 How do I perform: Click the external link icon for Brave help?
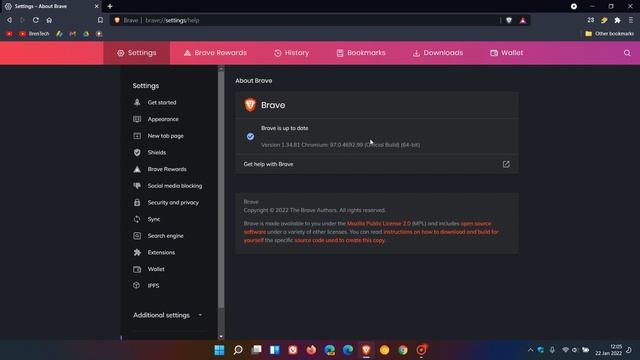[506, 164]
